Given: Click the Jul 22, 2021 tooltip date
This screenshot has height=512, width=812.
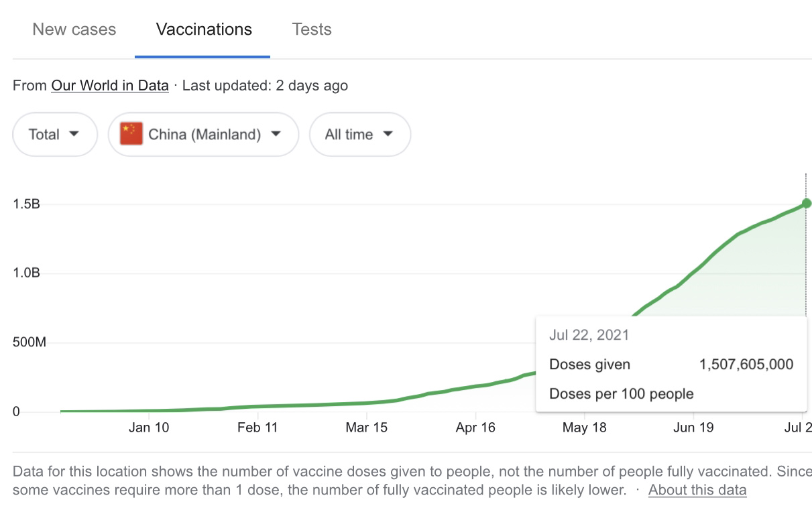Looking at the screenshot, I should (589, 335).
